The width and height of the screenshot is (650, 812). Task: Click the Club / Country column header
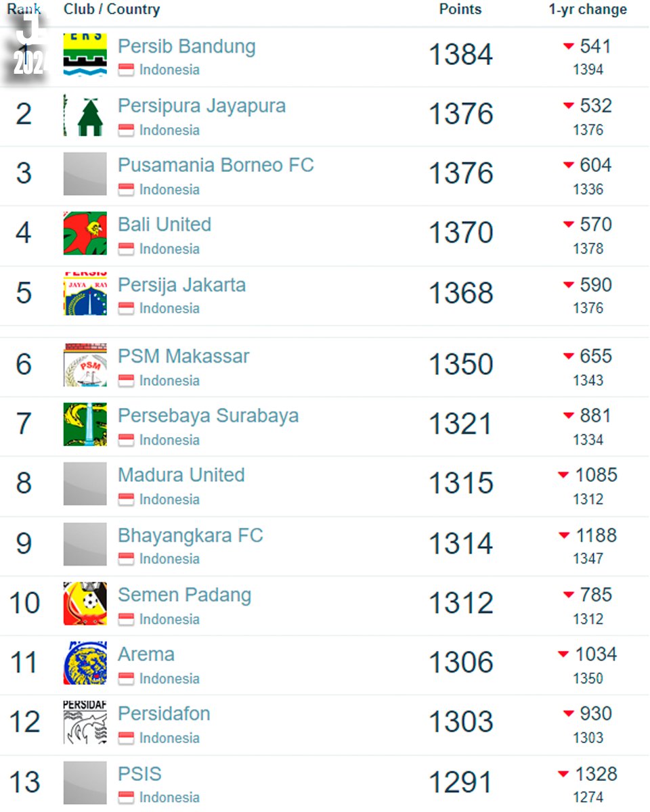coord(112,9)
